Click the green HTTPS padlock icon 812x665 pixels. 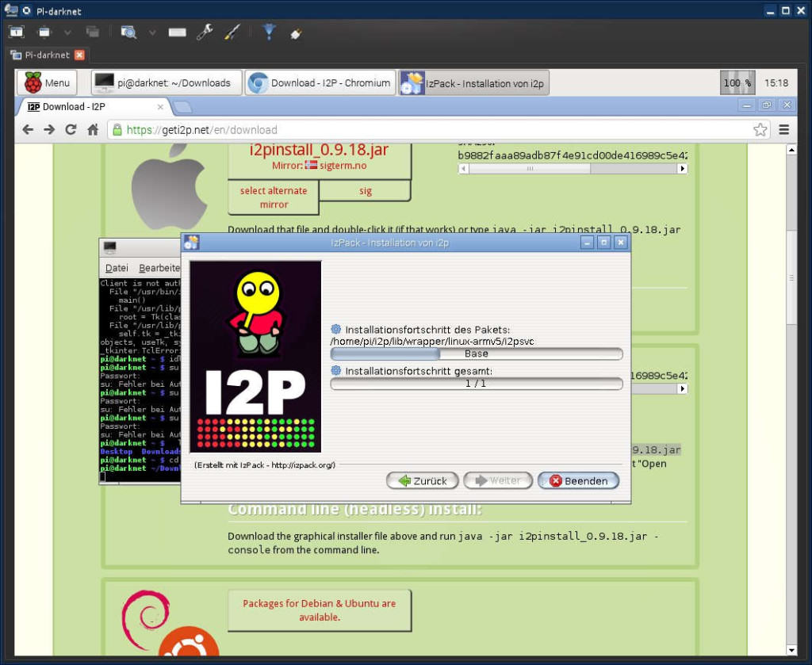117,130
